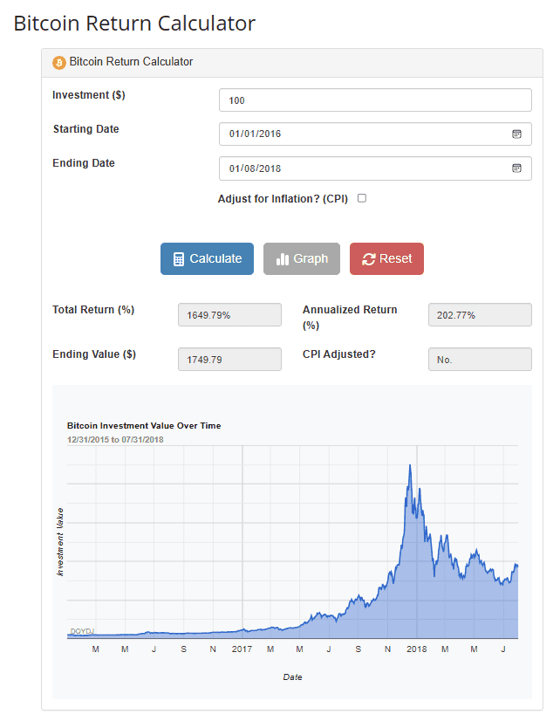560x728 pixels.
Task: Focus the Investment ($) input field
Action: [375, 100]
